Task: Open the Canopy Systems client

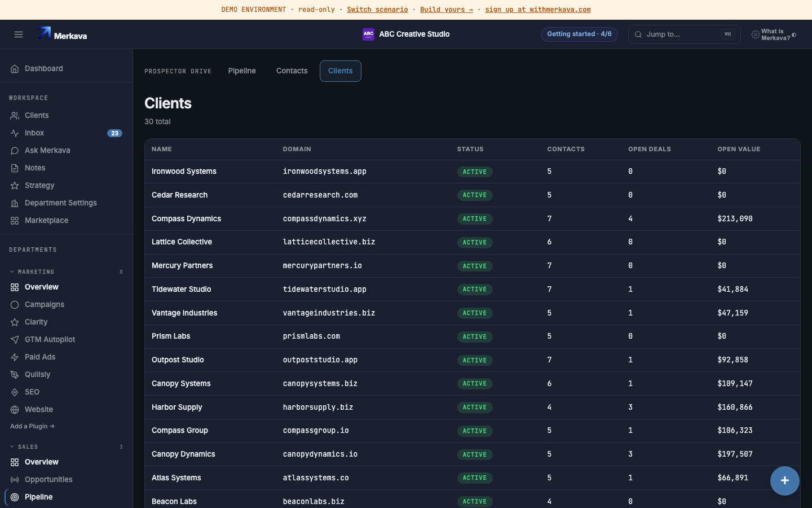Action: [181, 384]
